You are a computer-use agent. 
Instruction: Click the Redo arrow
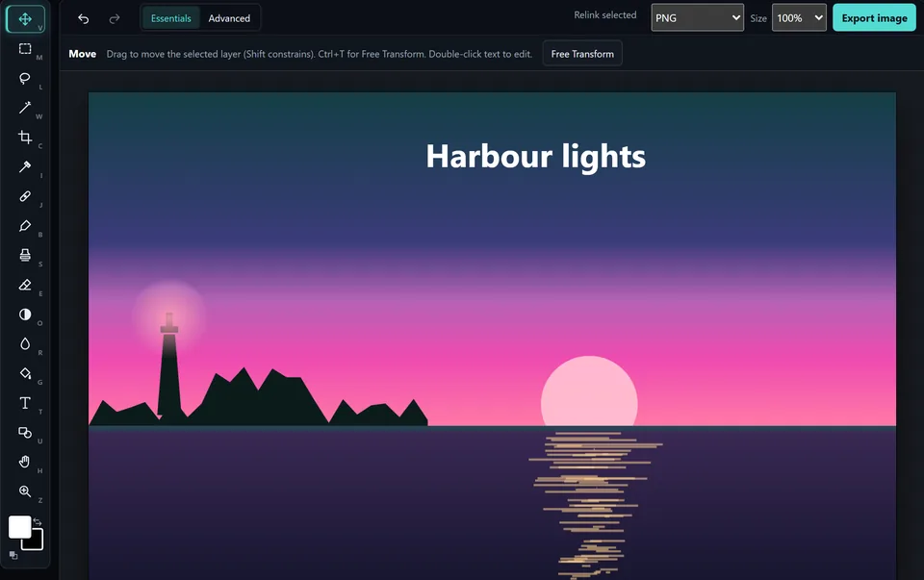[115, 19]
